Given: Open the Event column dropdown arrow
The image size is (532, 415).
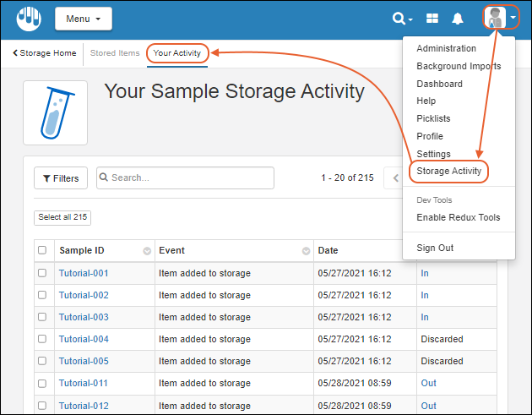Looking at the screenshot, I should coord(306,251).
